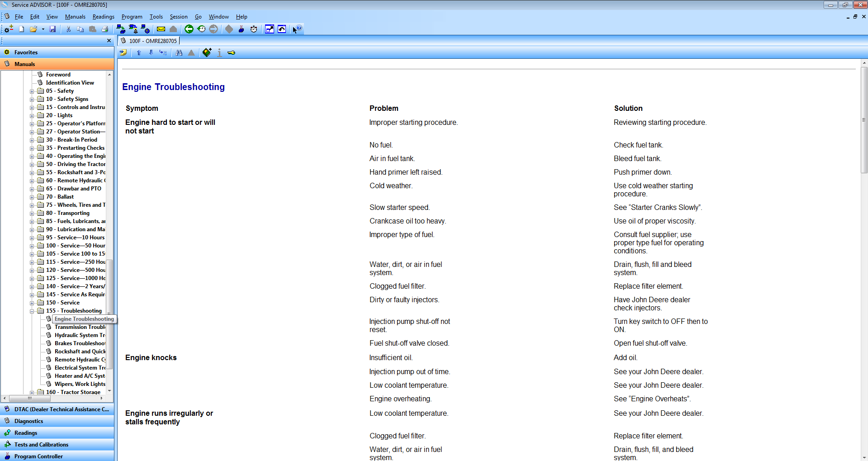Open the Session menu
868x461 pixels.
point(179,17)
